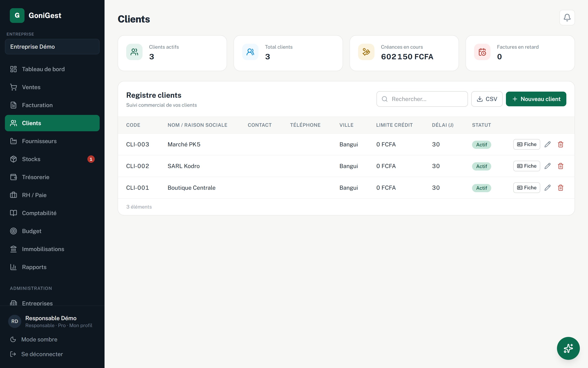The height and width of the screenshot is (368, 588).
Task: Open the Fiche for Marché PK5
Action: tap(527, 144)
